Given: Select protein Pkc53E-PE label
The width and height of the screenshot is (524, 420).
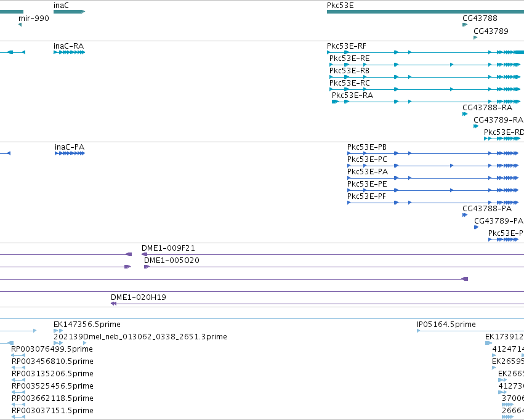Looking at the screenshot, I should [367, 184].
